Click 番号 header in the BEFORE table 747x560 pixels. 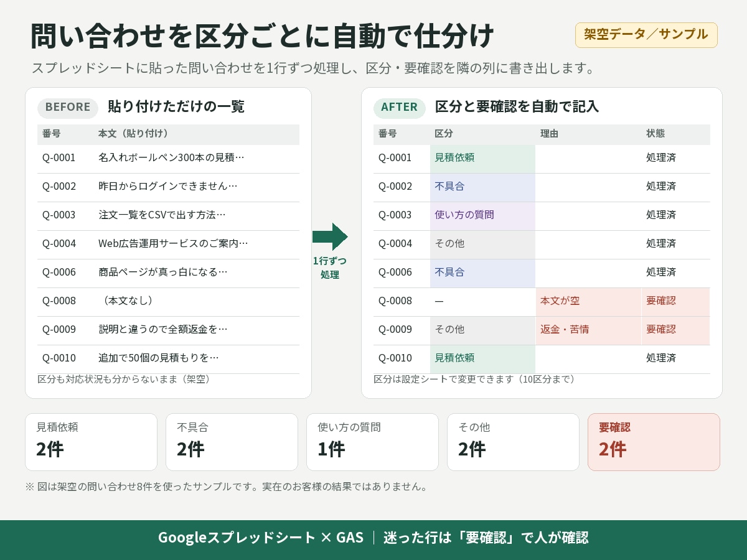(52, 134)
